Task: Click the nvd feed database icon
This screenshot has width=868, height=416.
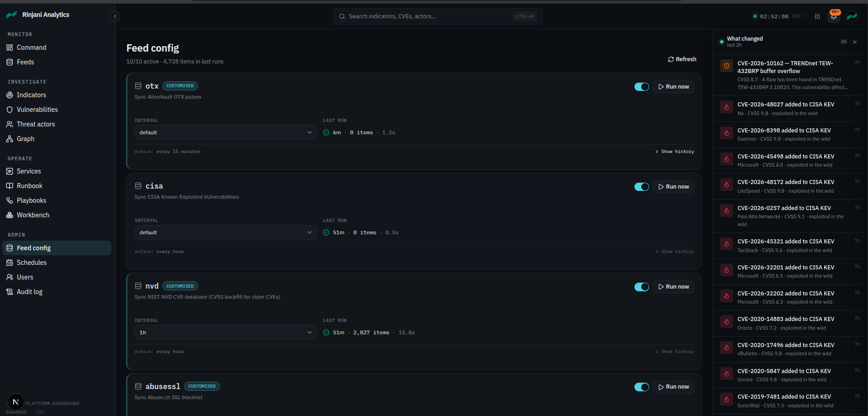Action: [138, 286]
